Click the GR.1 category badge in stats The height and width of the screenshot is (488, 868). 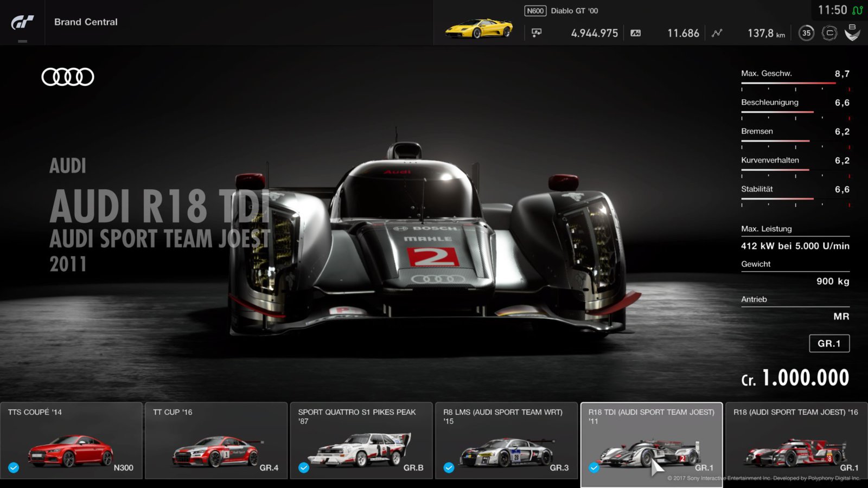(x=829, y=343)
